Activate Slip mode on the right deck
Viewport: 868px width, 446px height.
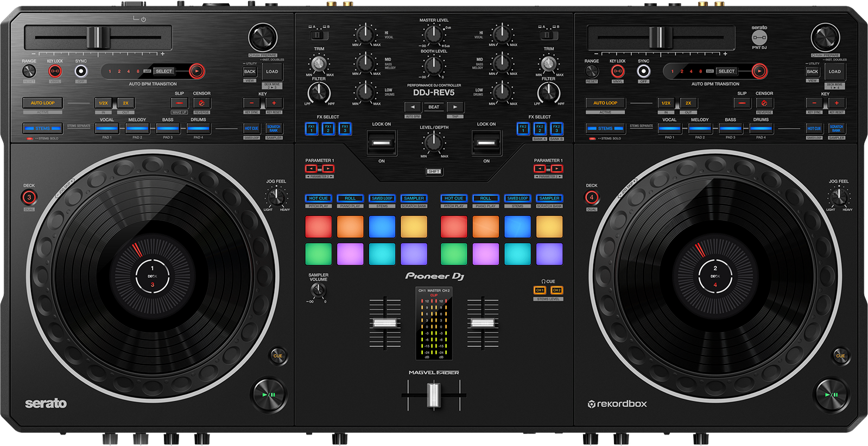[742, 103]
